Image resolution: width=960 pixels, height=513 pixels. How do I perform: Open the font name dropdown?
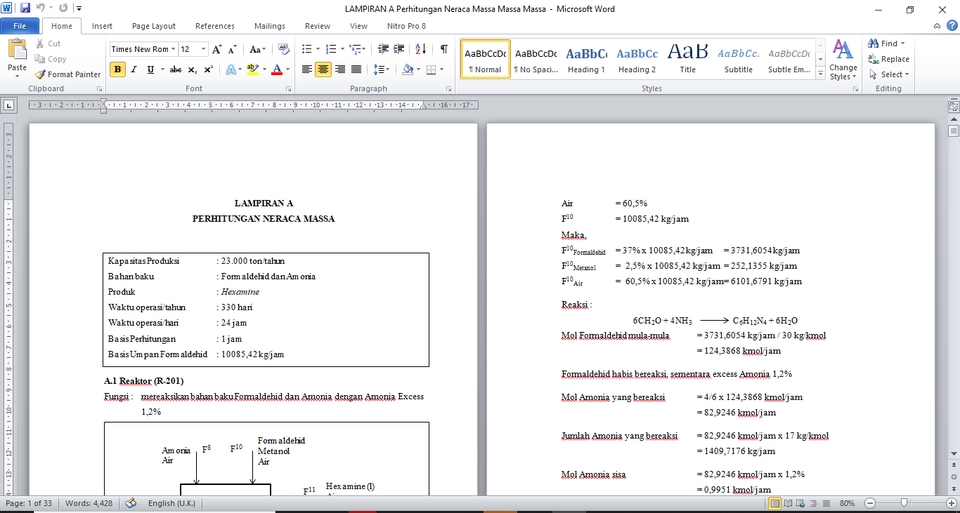[173, 50]
